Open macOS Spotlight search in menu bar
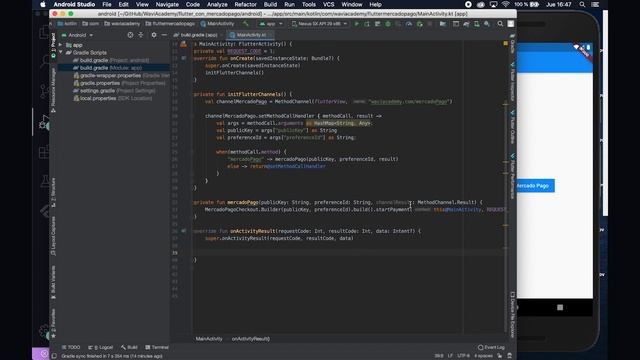This screenshot has width=640, height=360. click(x=582, y=4)
